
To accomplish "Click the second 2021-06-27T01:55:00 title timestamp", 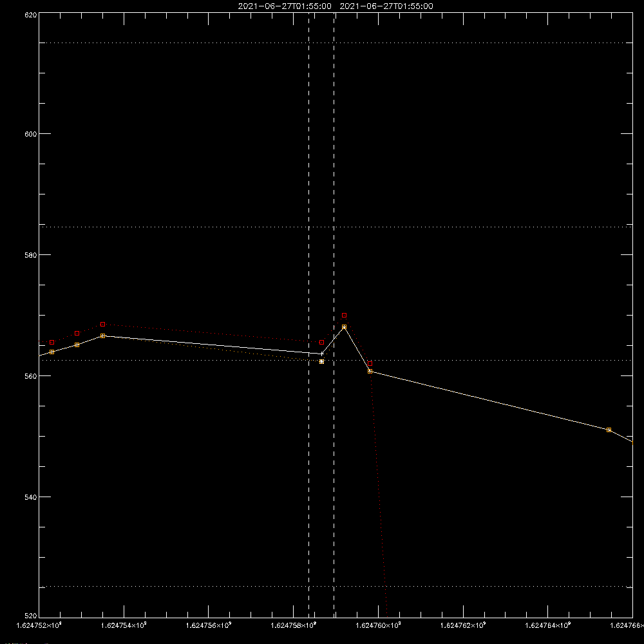I will point(386,6).
